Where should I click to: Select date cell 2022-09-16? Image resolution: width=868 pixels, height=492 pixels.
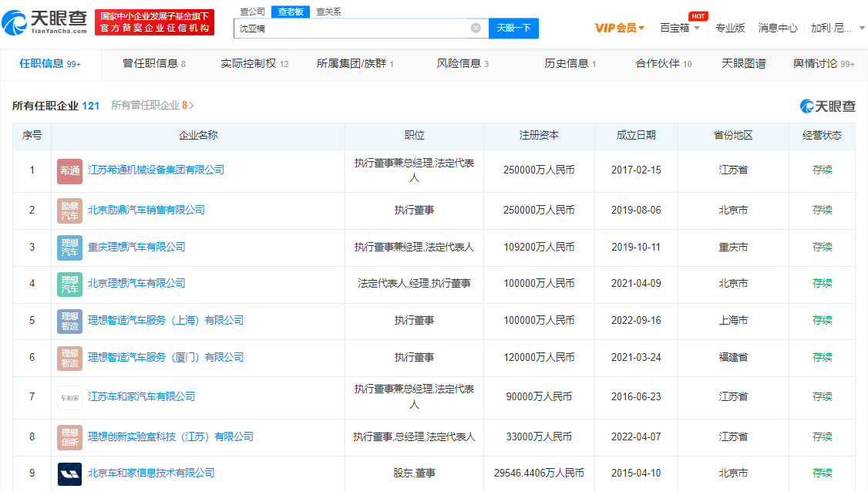pyautogui.click(x=636, y=320)
